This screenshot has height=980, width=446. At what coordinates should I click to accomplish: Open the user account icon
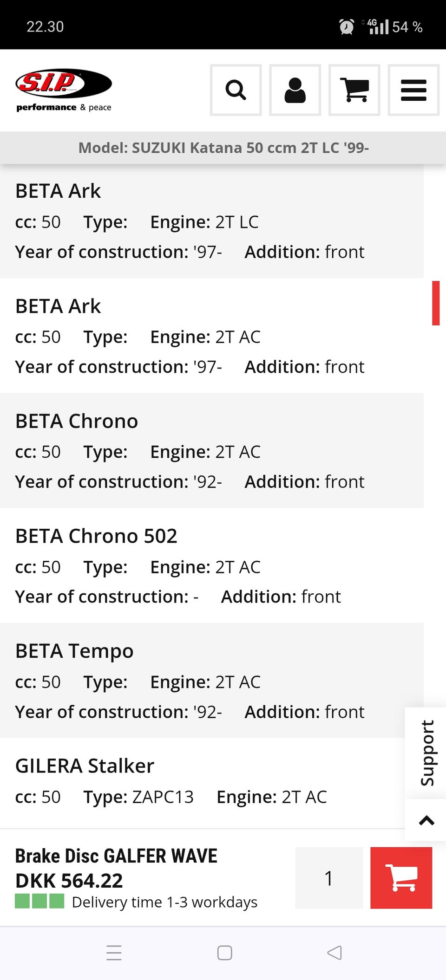click(x=295, y=90)
